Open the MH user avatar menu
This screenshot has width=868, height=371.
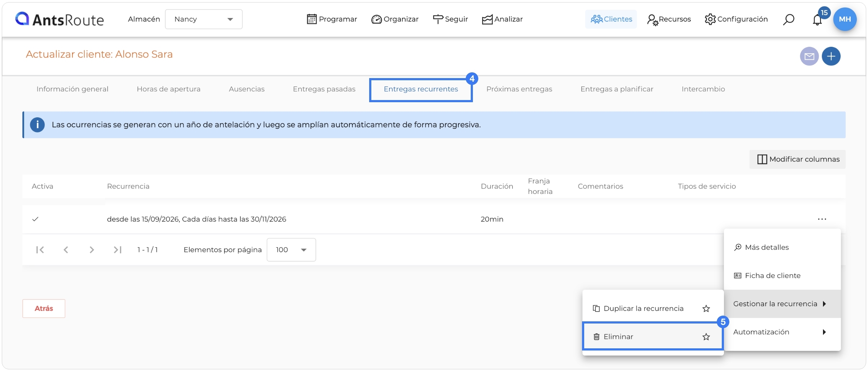point(845,19)
